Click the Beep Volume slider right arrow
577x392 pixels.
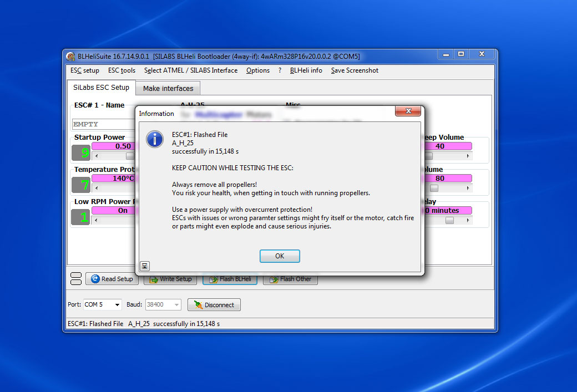(468, 156)
